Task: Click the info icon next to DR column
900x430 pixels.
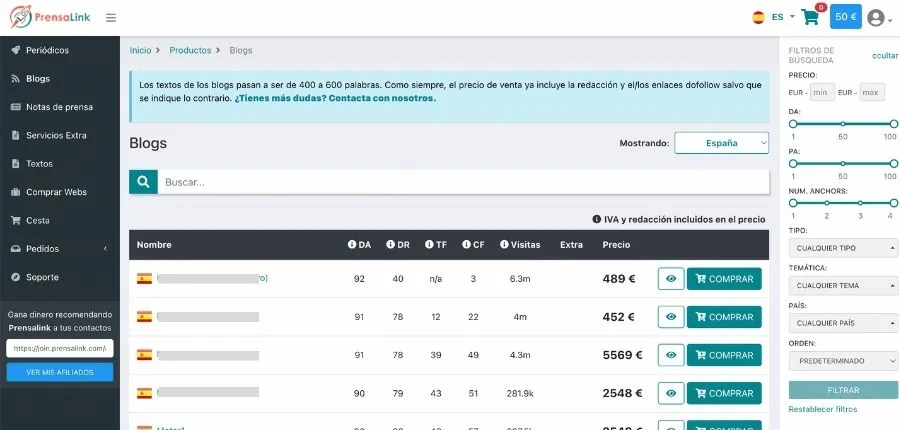Action: pyautogui.click(x=390, y=245)
